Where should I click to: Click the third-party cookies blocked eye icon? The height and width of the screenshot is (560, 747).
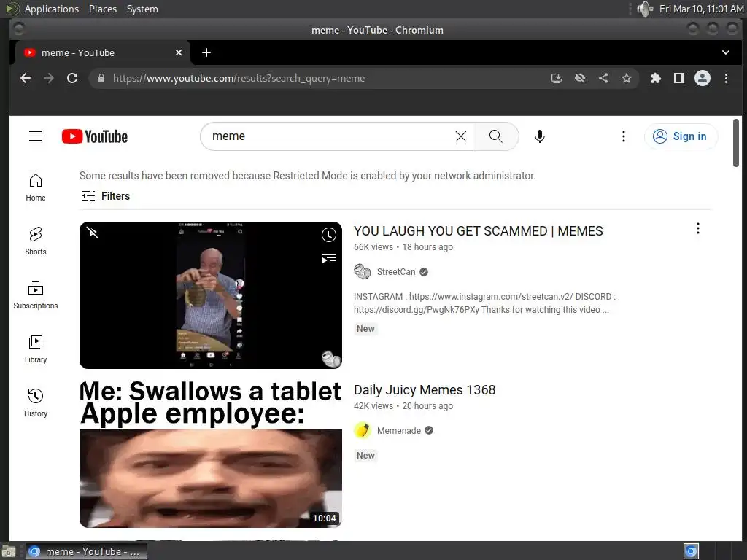point(580,78)
